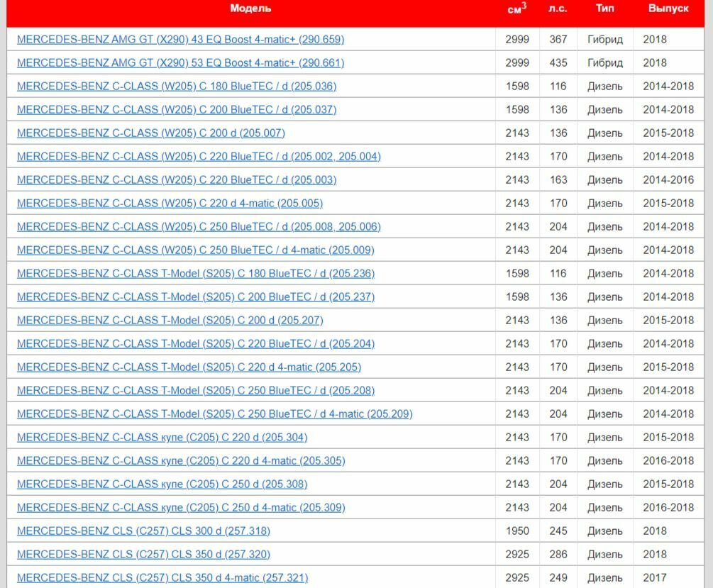Select horsepower value 435 in AMG GT 53 row
713x588 pixels.
click(558, 62)
